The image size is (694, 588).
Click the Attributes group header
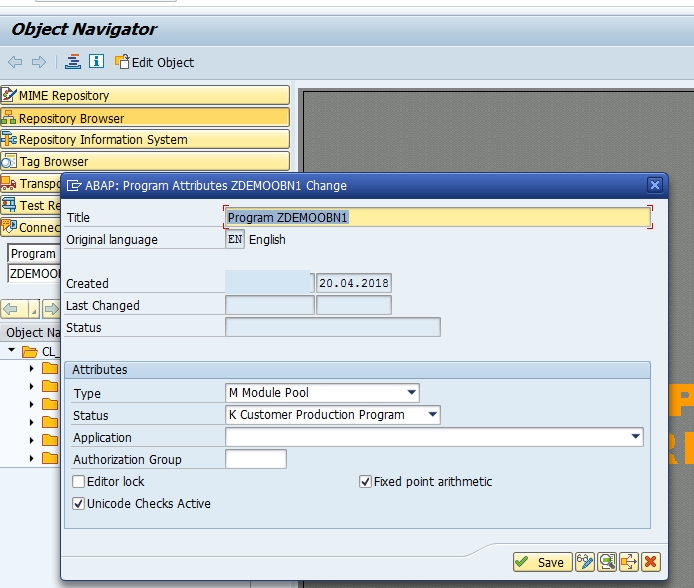point(358,370)
